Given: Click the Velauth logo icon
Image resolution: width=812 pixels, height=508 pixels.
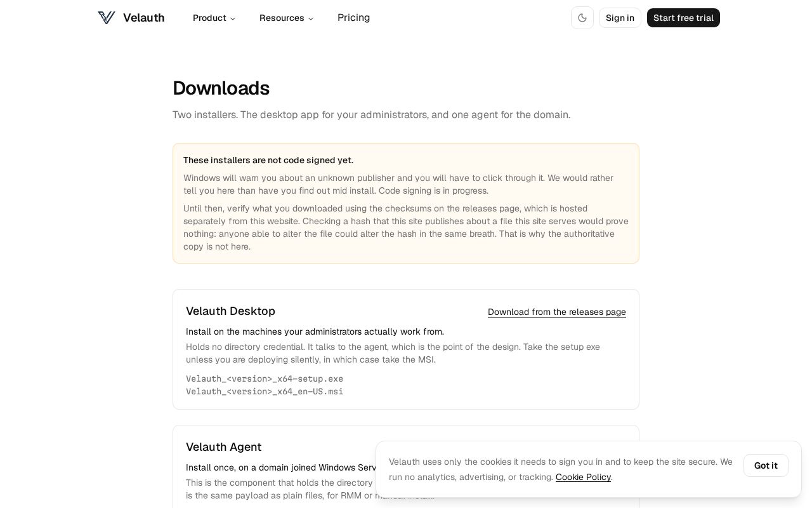Looking at the screenshot, I should point(107,18).
